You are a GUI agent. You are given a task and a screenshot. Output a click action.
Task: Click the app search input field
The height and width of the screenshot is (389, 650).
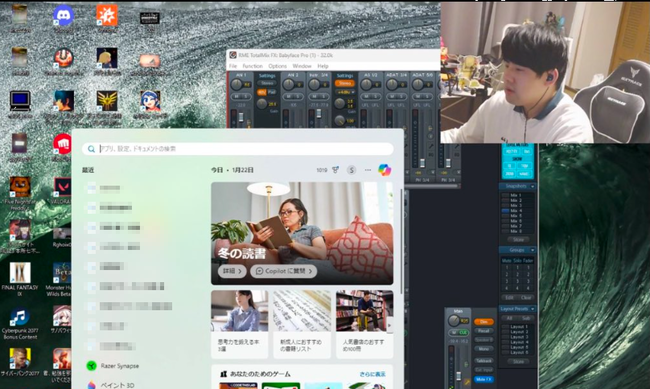coord(238,148)
